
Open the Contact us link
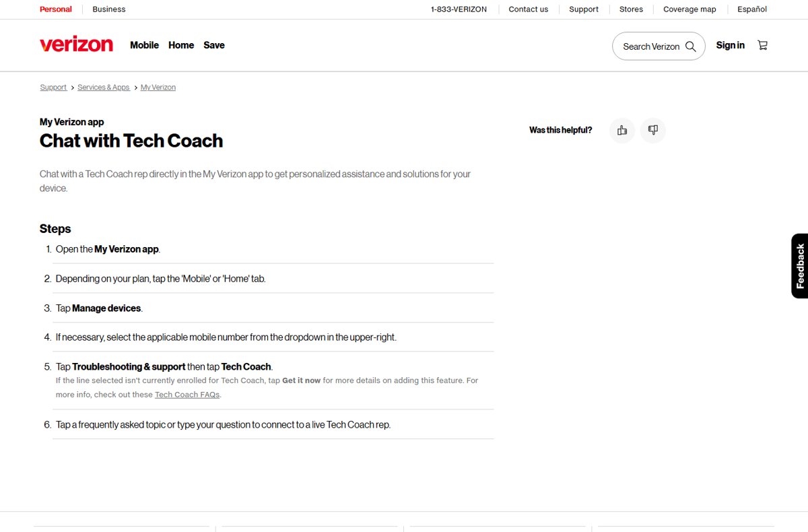pos(528,9)
